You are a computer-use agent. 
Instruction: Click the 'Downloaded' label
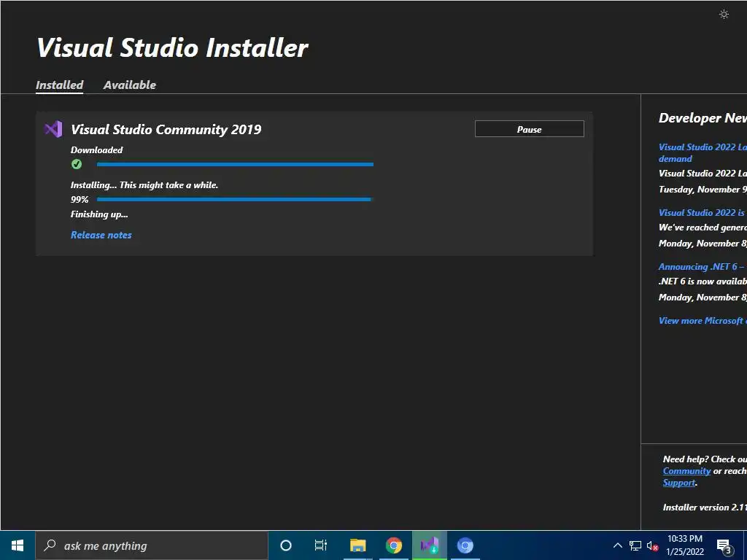(97, 150)
